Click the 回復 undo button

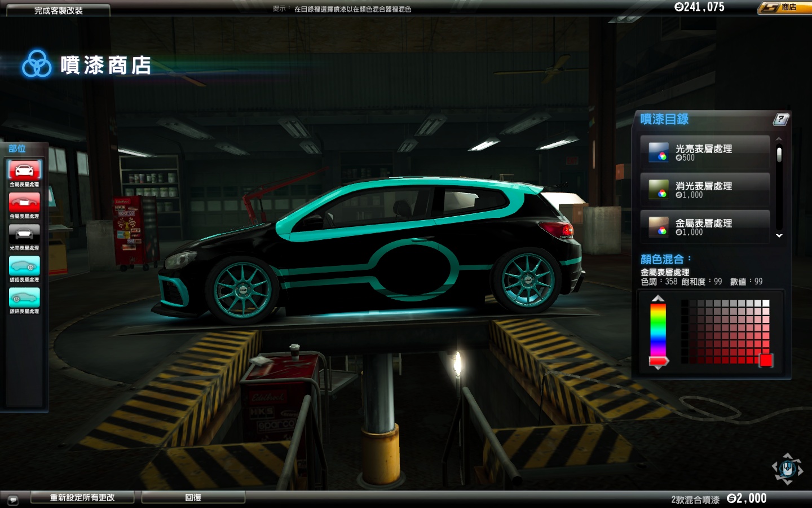[193, 497]
